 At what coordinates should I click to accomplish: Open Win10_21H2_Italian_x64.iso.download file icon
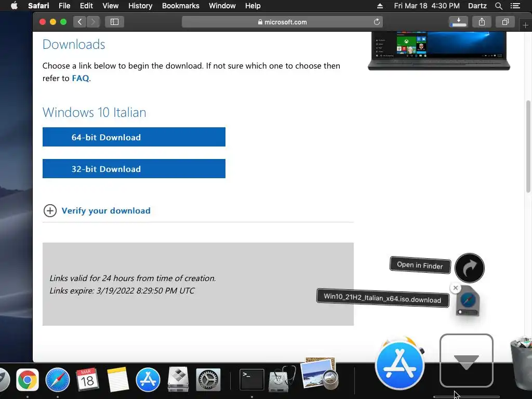click(x=468, y=301)
